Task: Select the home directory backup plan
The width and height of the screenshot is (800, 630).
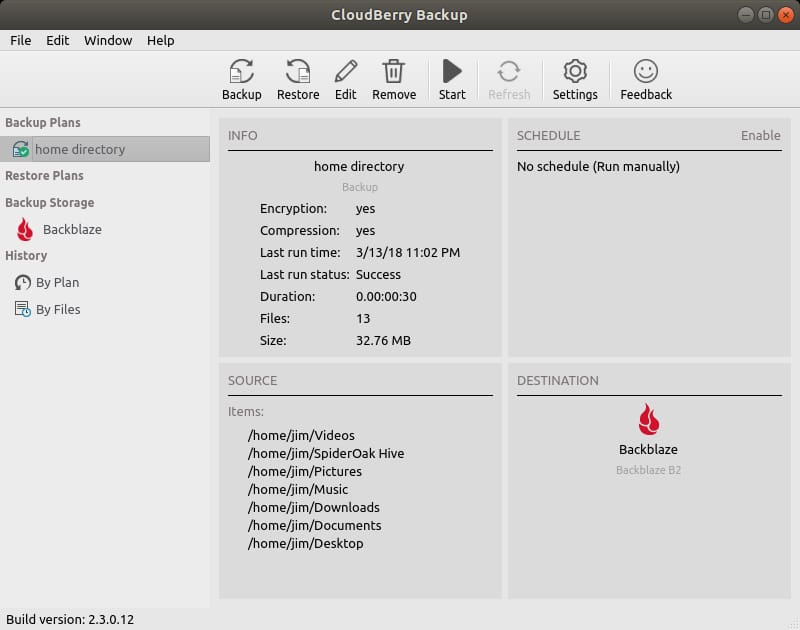Action: tap(80, 149)
